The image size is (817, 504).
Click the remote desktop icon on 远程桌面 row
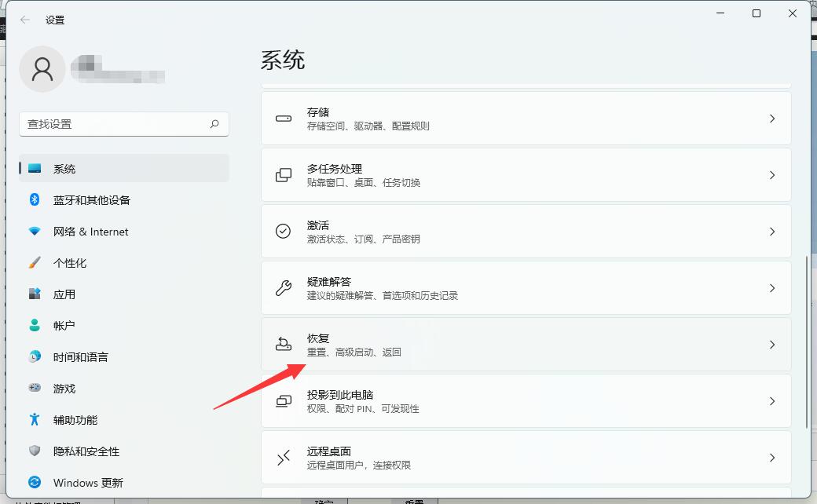click(x=284, y=457)
